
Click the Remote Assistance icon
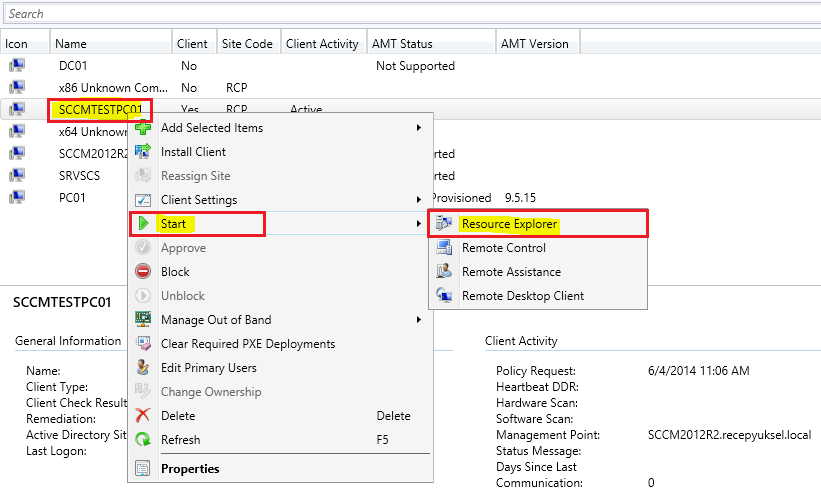[444, 272]
